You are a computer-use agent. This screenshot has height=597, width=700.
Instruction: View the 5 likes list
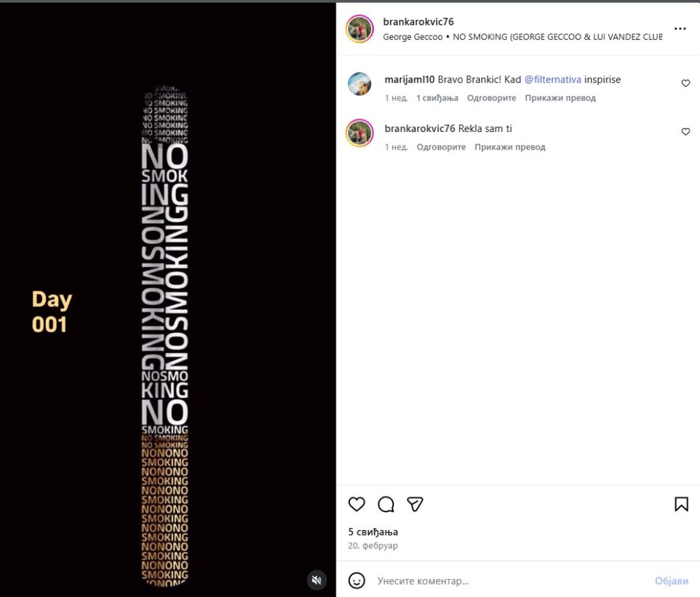point(373,532)
